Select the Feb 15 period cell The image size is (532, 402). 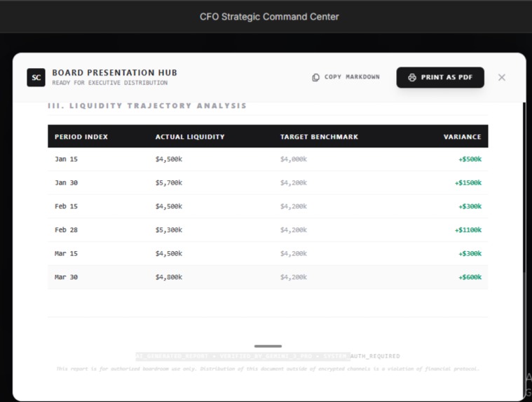coord(66,206)
